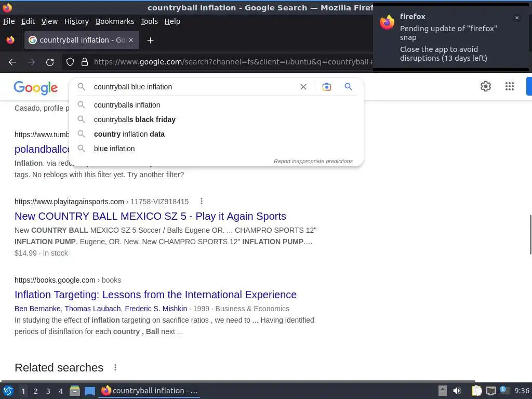The height and width of the screenshot is (399, 532).
Task: Select the countryball inflation browser tab
Action: click(x=82, y=40)
